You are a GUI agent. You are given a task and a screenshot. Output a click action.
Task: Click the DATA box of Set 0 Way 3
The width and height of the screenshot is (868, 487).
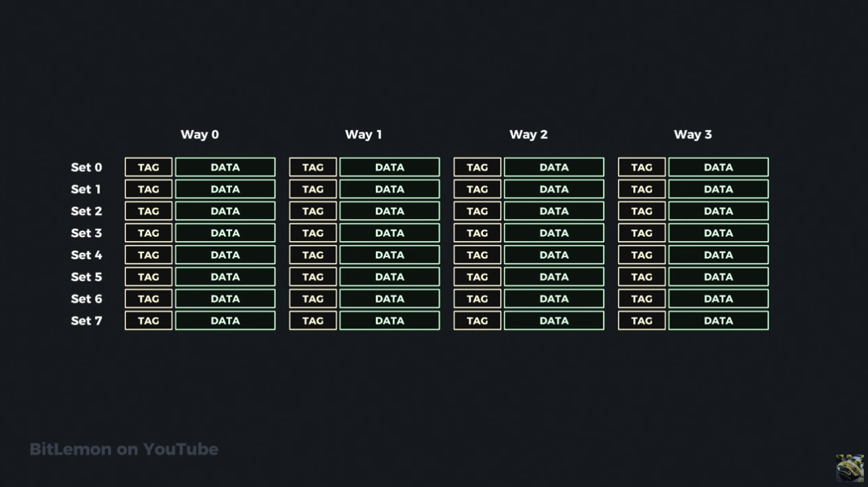tap(719, 167)
